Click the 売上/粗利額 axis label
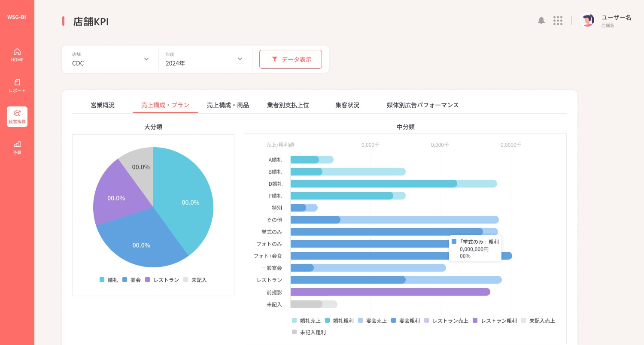Screen dimensions: 644x345 280,145
